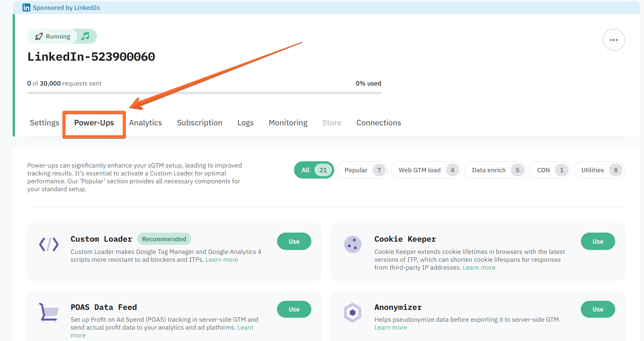Viewport: 644px width, 341px height.
Task: Filter power-ups by CDN
Action: [550, 170]
